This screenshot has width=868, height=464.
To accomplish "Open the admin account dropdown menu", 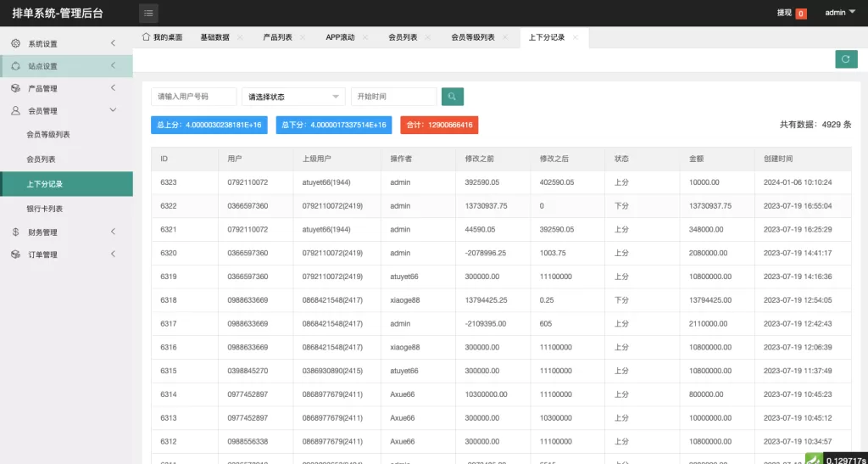I will [x=840, y=13].
